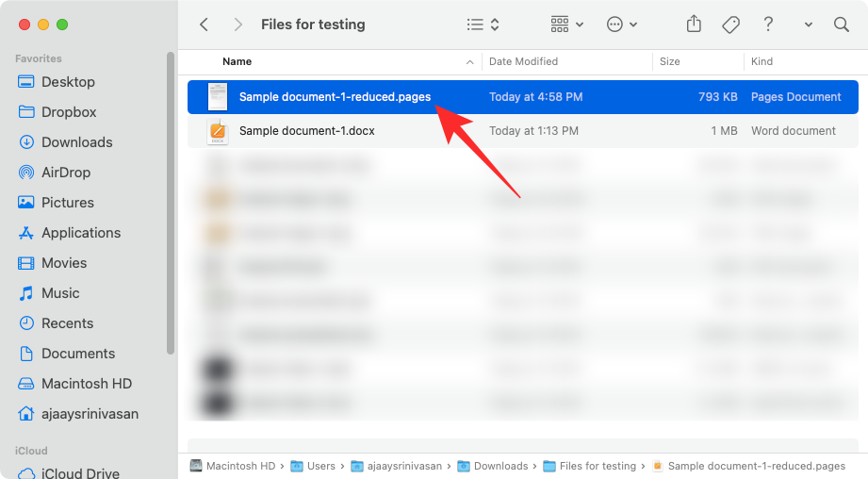
Task: Select Sample document-1.docx file name
Action: point(306,131)
